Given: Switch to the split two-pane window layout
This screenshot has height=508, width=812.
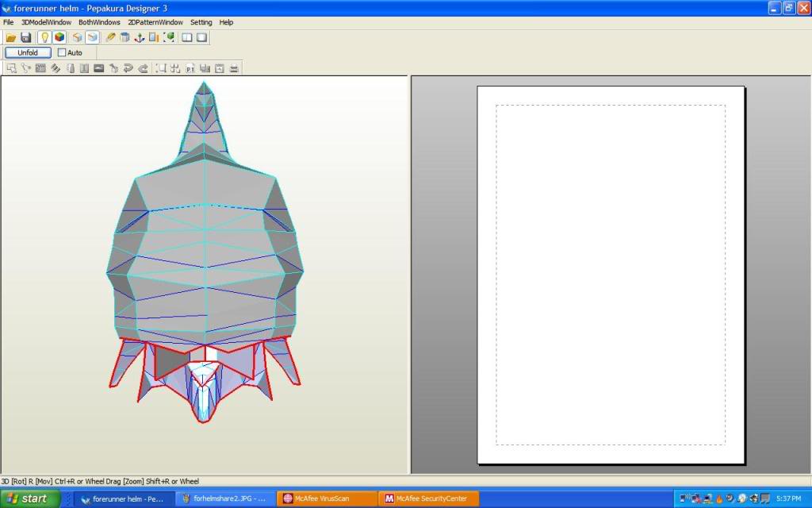Looking at the screenshot, I should click(187, 37).
